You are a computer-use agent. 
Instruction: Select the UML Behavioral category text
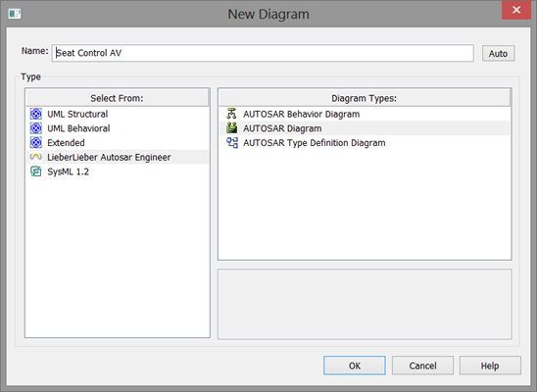(x=78, y=128)
